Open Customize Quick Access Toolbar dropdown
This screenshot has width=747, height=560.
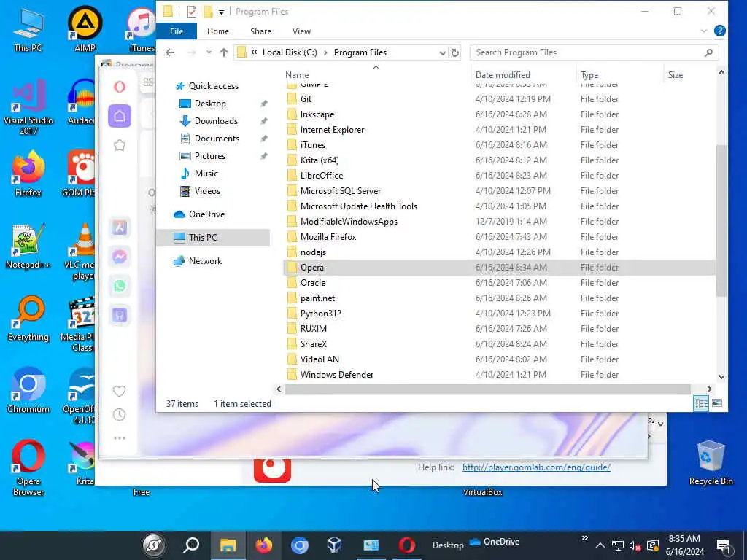(221, 12)
